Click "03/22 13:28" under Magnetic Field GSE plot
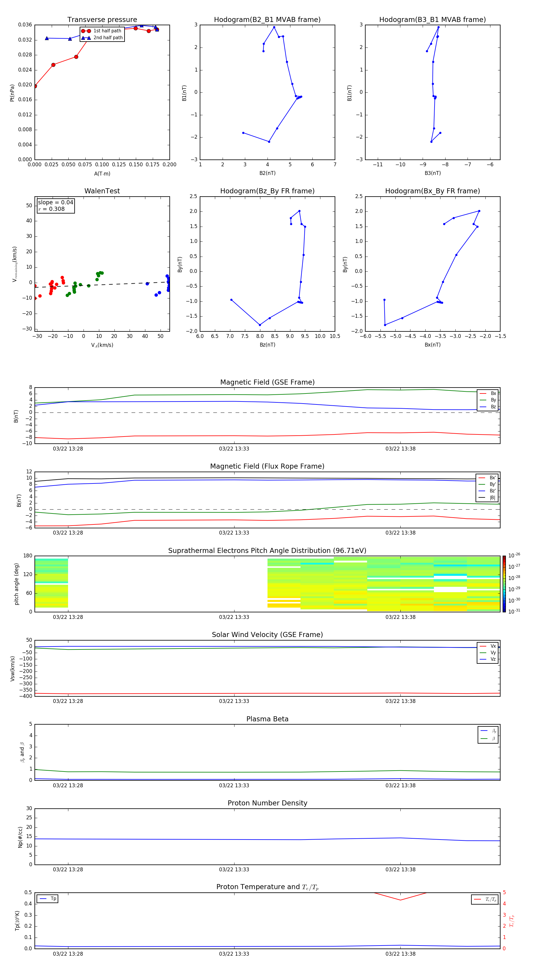Viewport: 535px width, 980px height. click(x=68, y=449)
